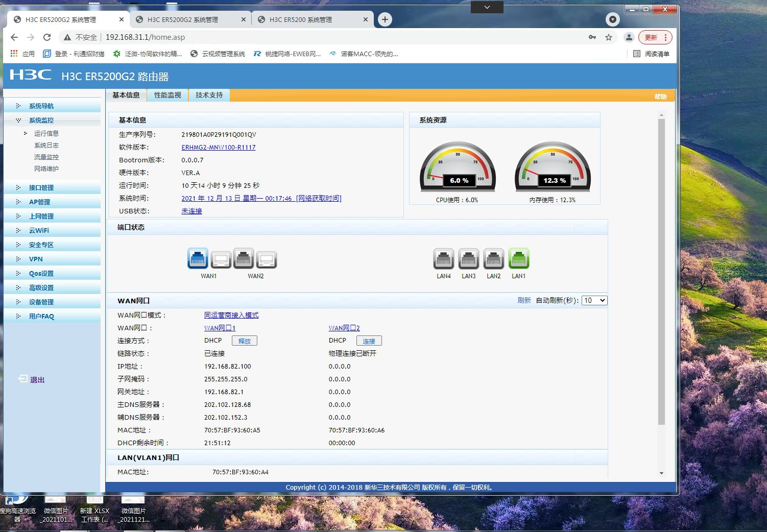The image size is (767, 532).
Task: Reload the page with browser refresh icon
Action: [47, 37]
